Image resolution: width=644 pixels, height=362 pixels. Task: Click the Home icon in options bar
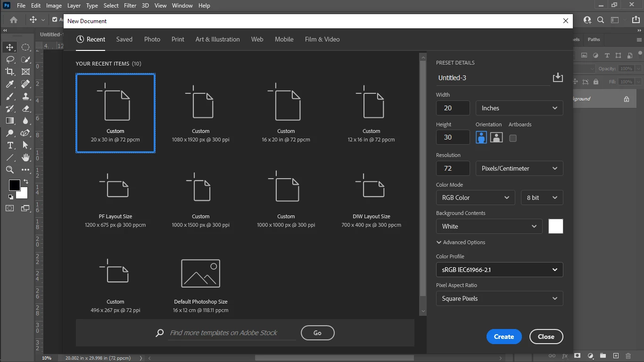point(14,20)
